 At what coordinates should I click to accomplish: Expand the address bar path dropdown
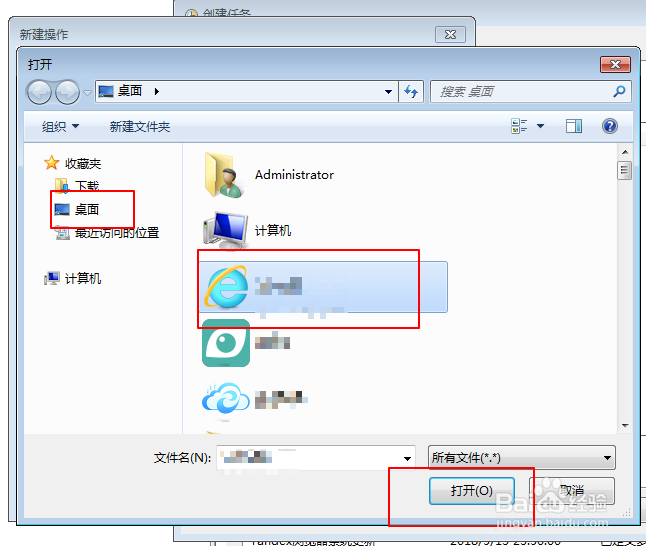click(388, 91)
